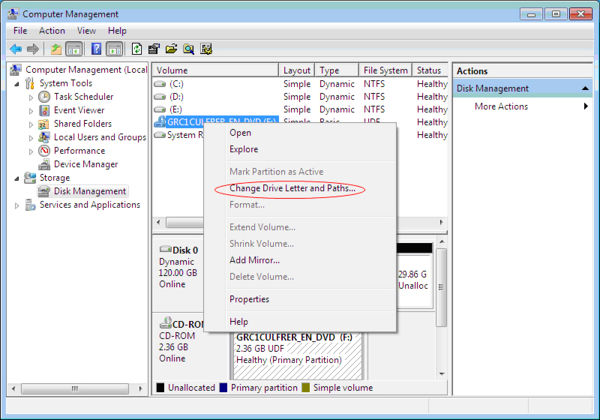This screenshot has width=600, height=420.
Task: Open the File menu
Action: click(20, 31)
